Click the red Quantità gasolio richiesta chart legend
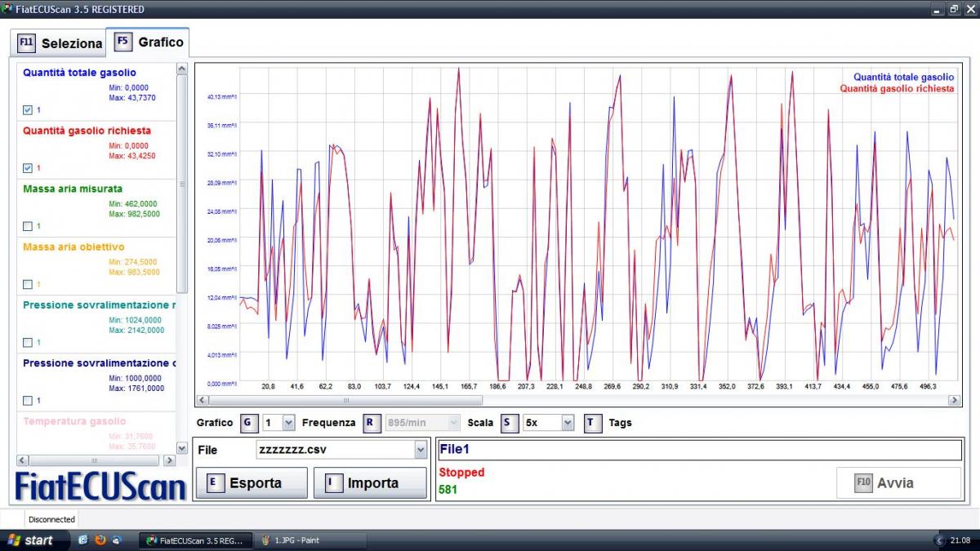The height and width of the screenshot is (551, 980). click(898, 88)
